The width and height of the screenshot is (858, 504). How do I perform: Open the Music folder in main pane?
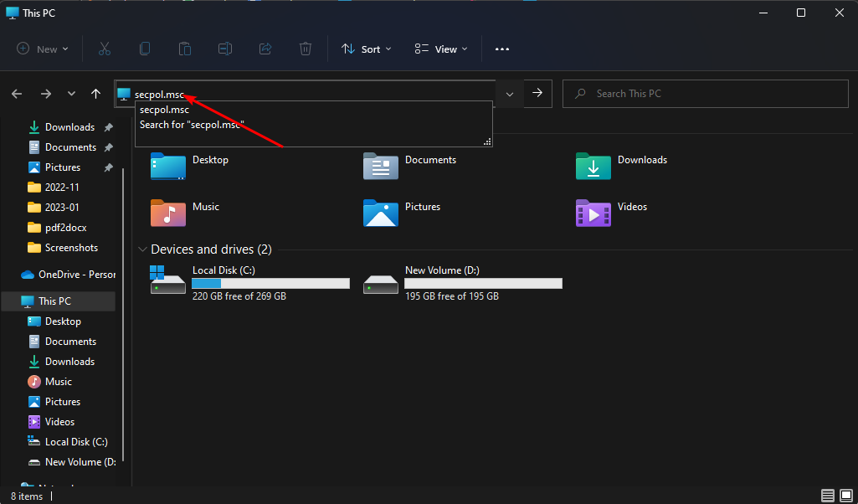point(185,213)
